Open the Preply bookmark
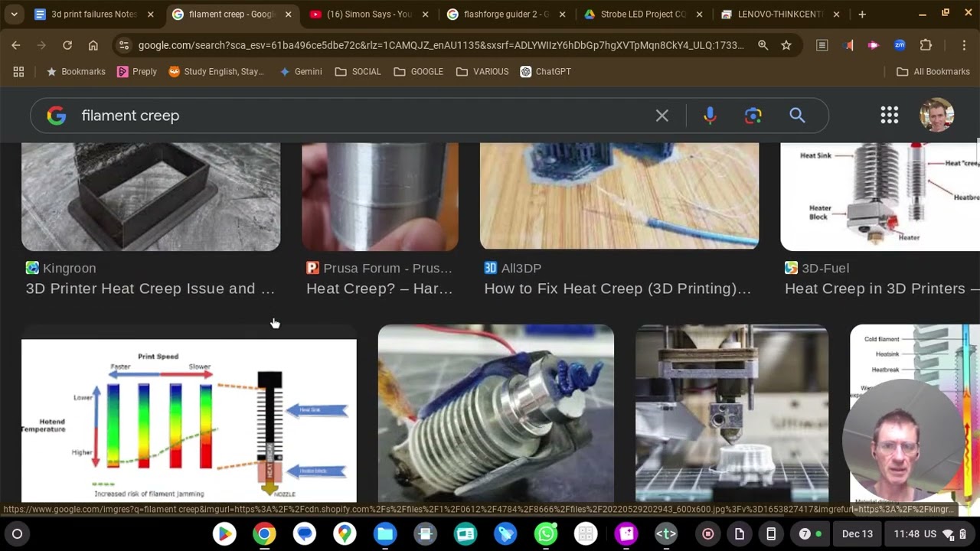This screenshot has height=551, width=980. coord(137,71)
